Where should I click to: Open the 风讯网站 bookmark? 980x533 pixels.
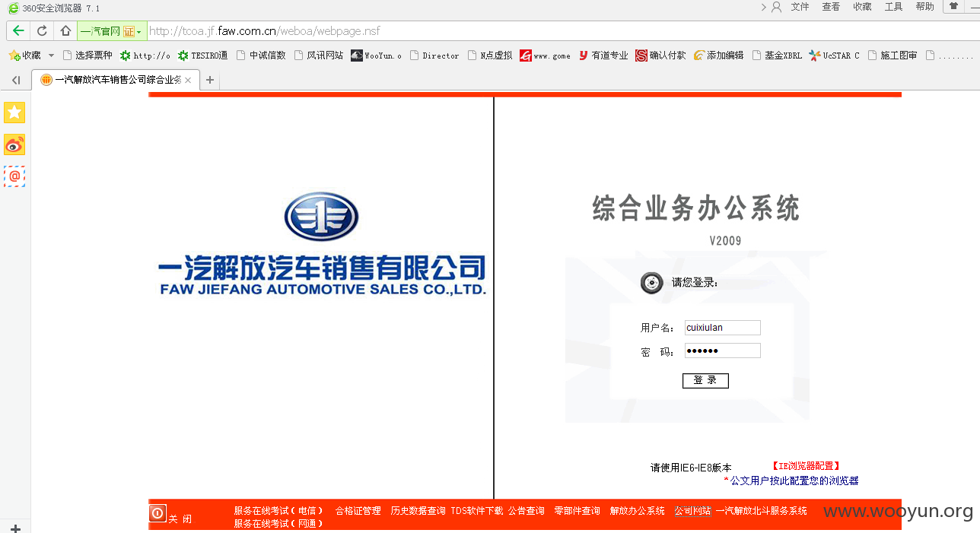pos(319,56)
